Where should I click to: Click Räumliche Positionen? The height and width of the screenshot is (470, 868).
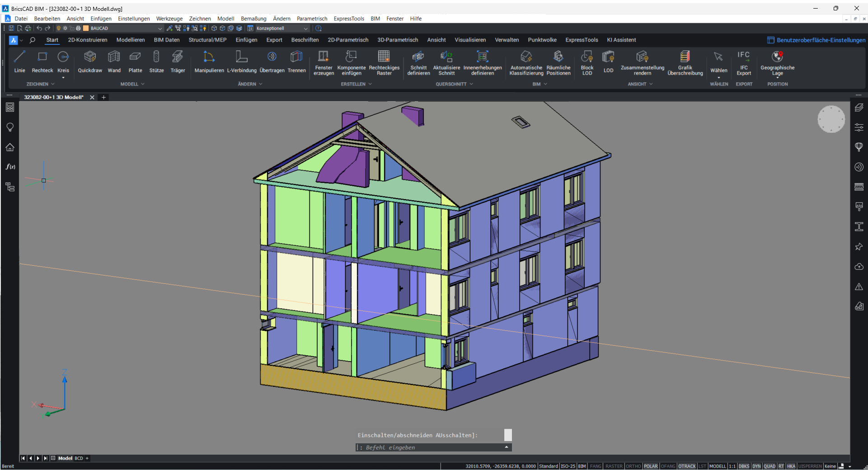(x=558, y=62)
